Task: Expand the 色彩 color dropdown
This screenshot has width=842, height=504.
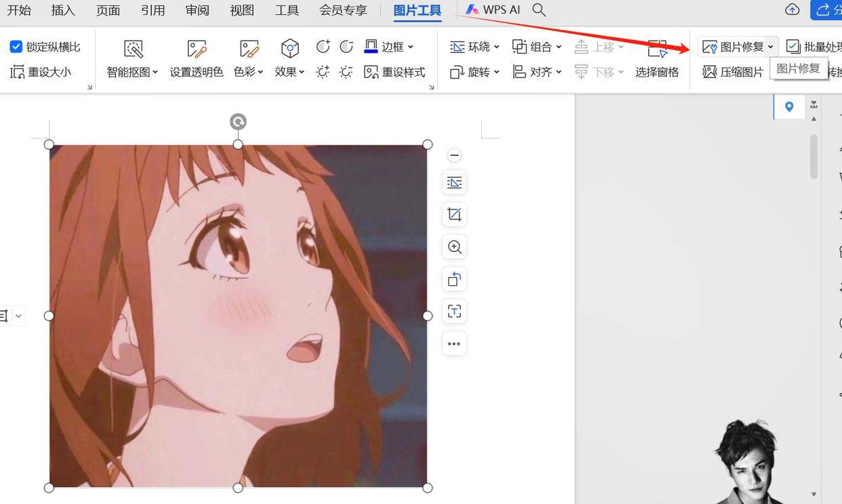Action: pyautogui.click(x=249, y=58)
